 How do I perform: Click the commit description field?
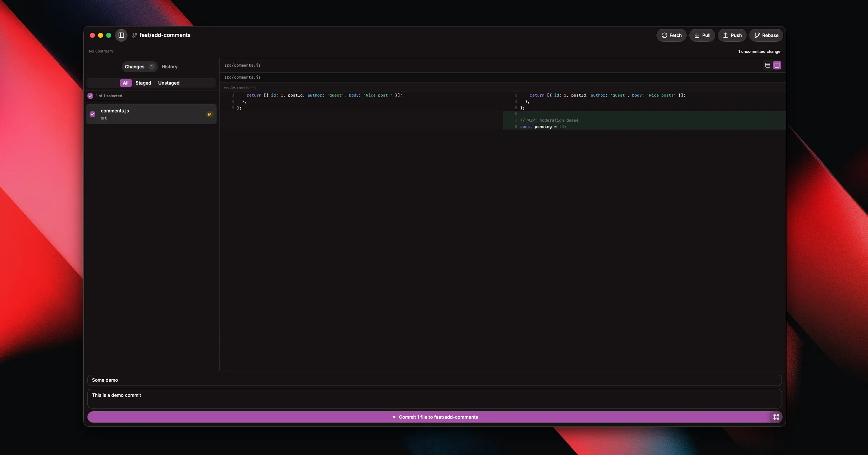pyautogui.click(x=435, y=399)
